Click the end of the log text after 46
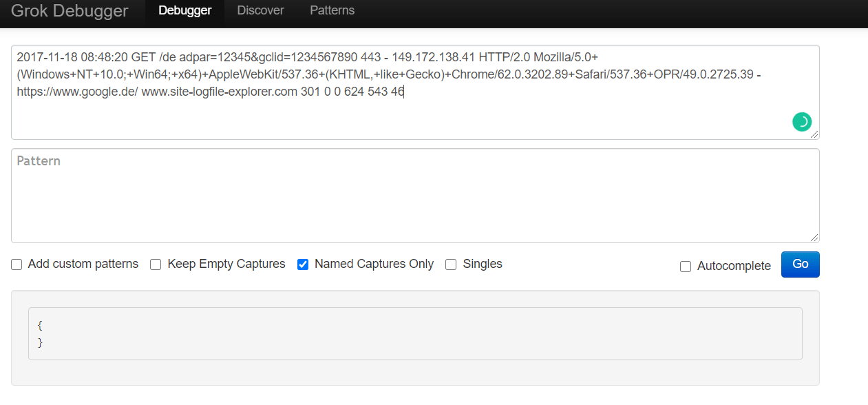The image size is (868, 405). (x=404, y=91)
